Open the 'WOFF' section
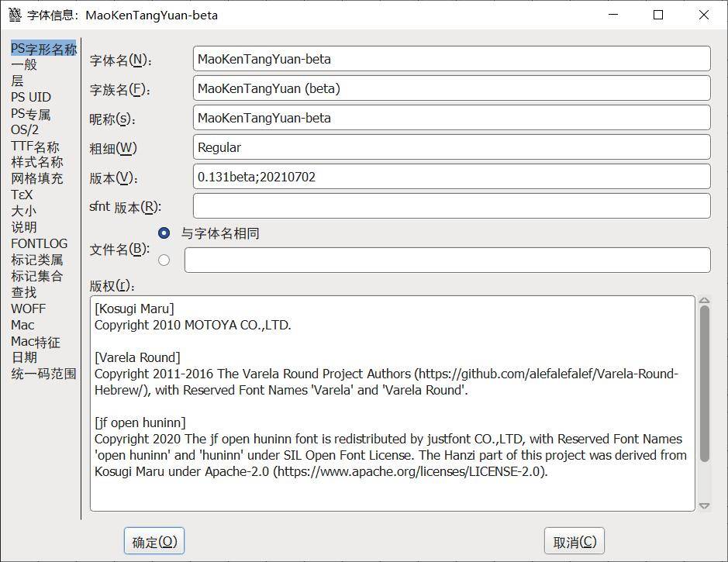Image resolution: width=728 pixels, height=562 pixels. click(x=29, y=309)
